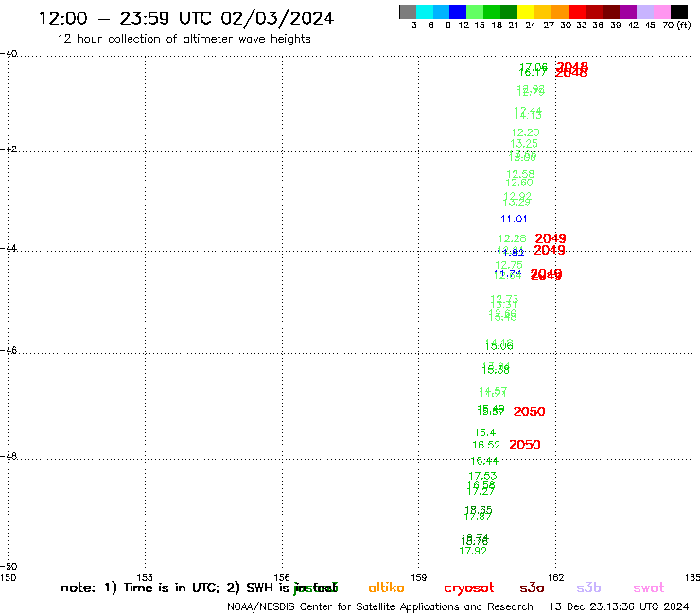Viewport: 700px width, 615px height.
Task: Click the '70 (ft)' legend label
Action: (676, 26)
